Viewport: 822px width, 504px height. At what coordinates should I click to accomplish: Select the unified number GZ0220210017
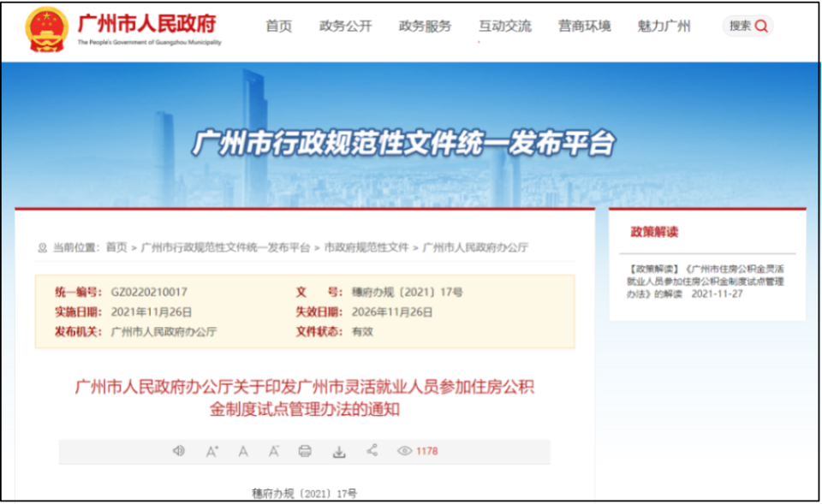point(149,292)
